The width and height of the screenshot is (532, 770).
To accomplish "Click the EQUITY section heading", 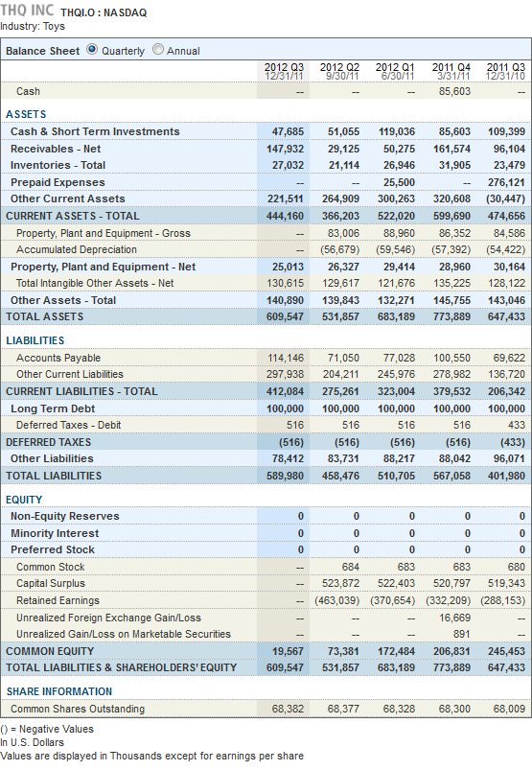I will (24, 500).
